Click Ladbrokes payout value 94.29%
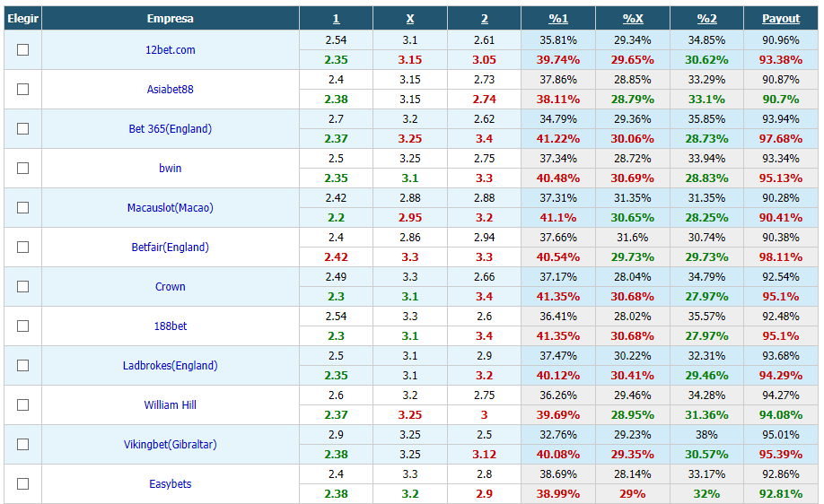 point(781,376)
